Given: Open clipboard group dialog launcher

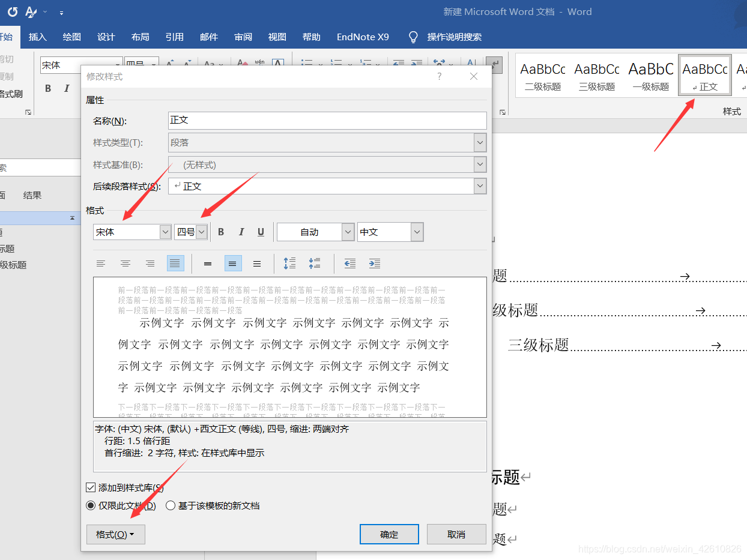Looking at the screenshot, I should point(28,112).
